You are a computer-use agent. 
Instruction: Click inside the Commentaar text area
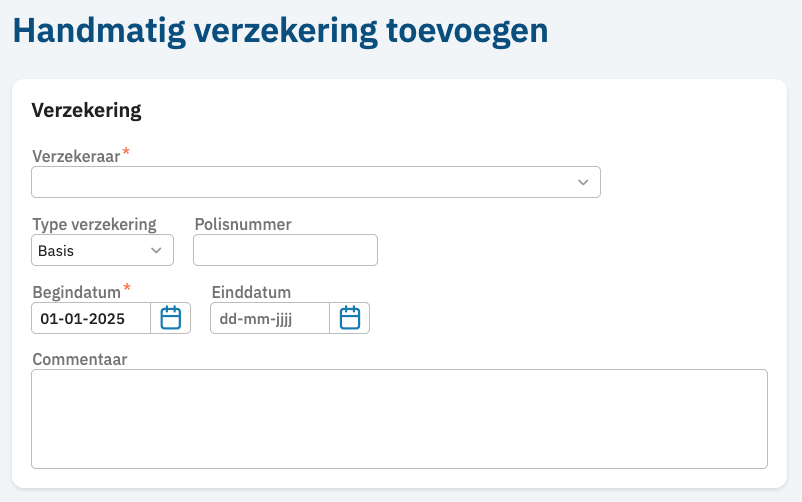(x=399, y=418)
